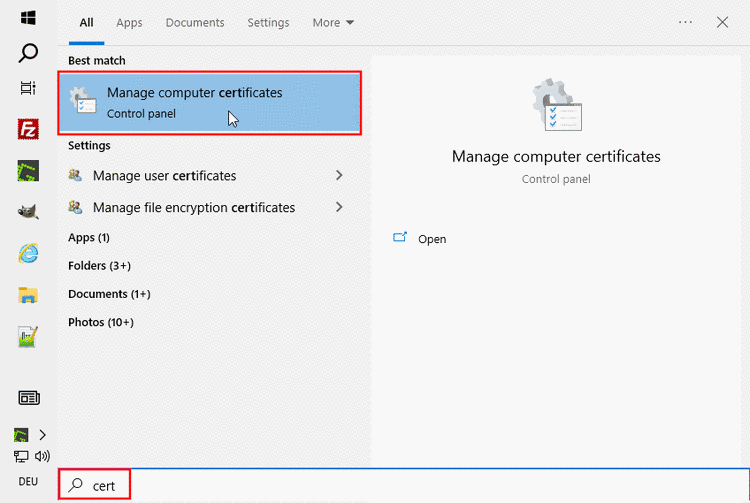Open File Explorer from the taskbar
The height and width of the screenshot is (503, 750).
28,295
